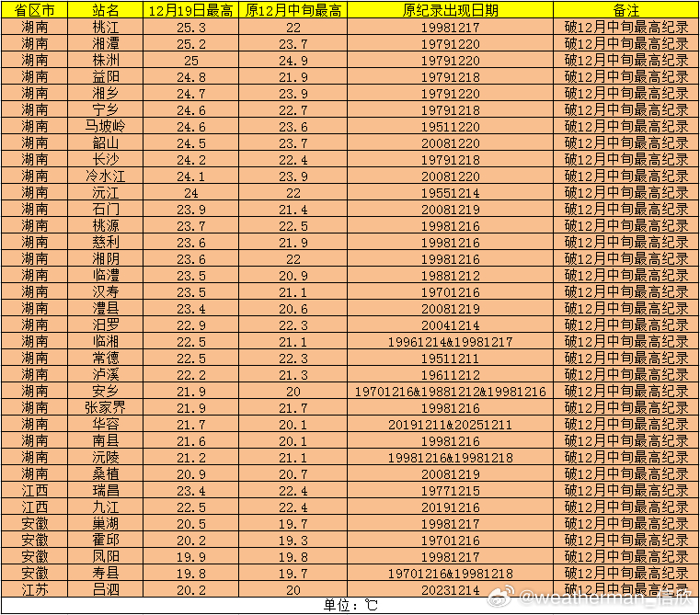Click 沅江's record date 19551214
700x615 pixels.
(451, 193)
